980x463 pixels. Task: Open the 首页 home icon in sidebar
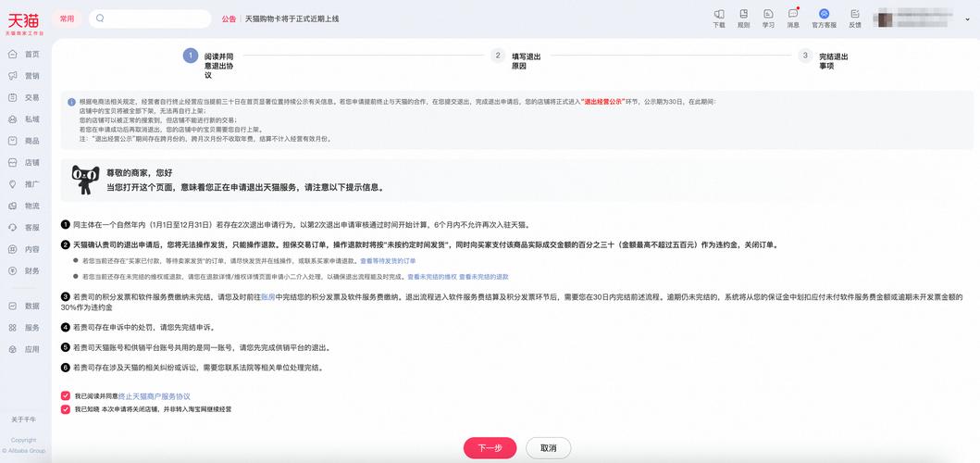pos(13,55)
